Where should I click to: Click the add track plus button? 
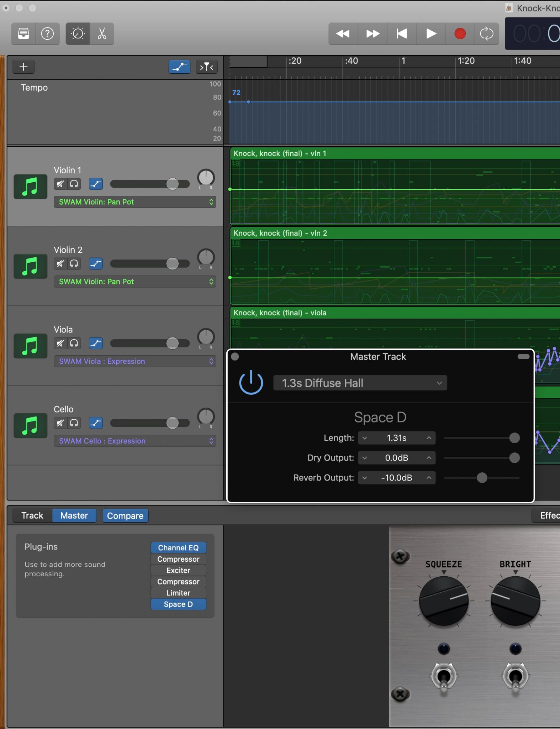click(23, 67)
